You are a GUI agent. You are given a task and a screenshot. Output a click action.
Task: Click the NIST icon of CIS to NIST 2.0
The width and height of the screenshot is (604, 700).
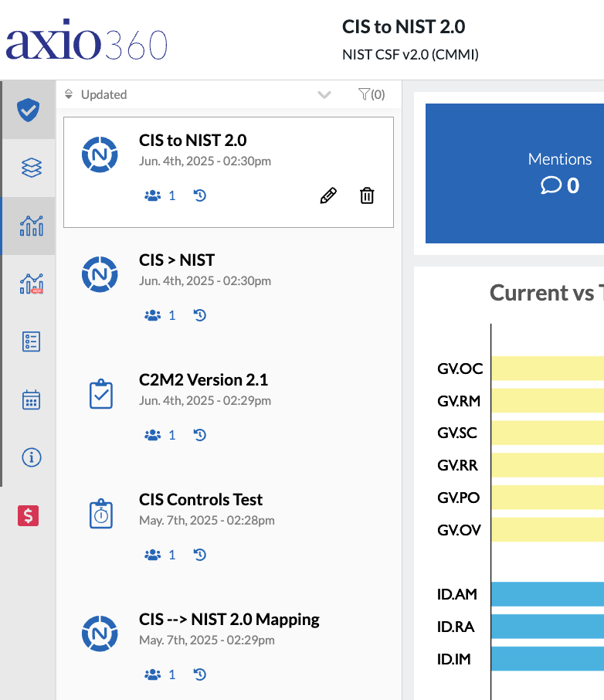[100, 155]
